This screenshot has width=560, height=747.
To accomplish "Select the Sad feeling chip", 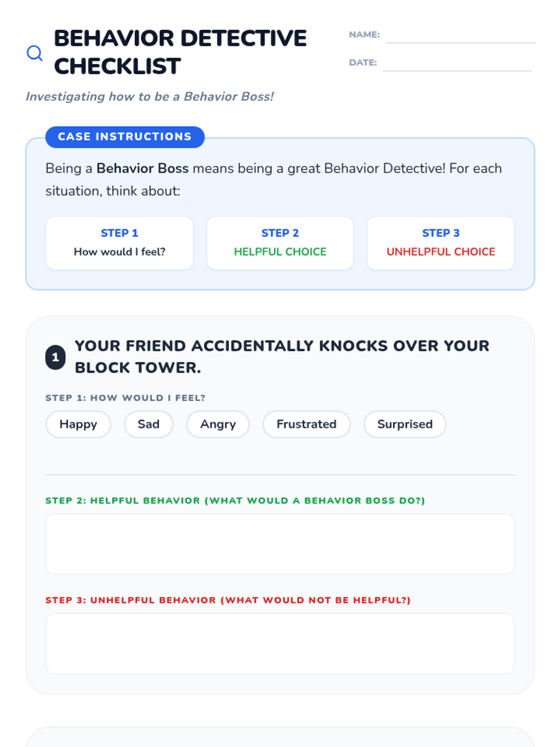I will (148, 424).
